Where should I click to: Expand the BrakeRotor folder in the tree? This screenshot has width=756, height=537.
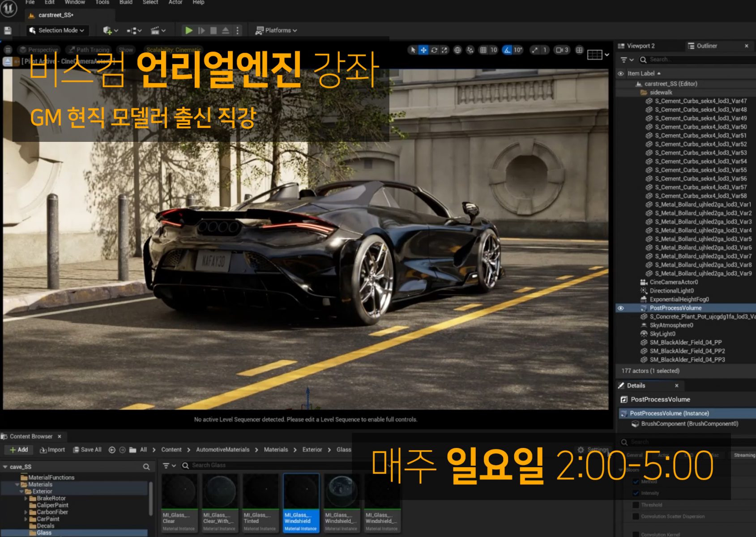26,499
